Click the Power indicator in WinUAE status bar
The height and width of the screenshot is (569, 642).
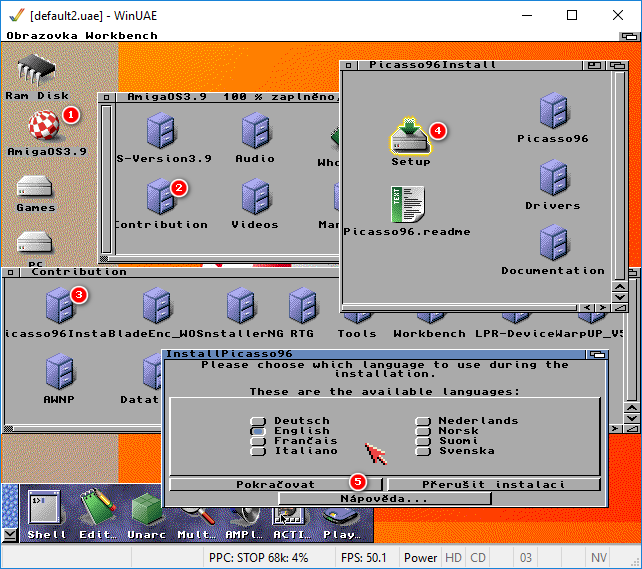(420, 558)
